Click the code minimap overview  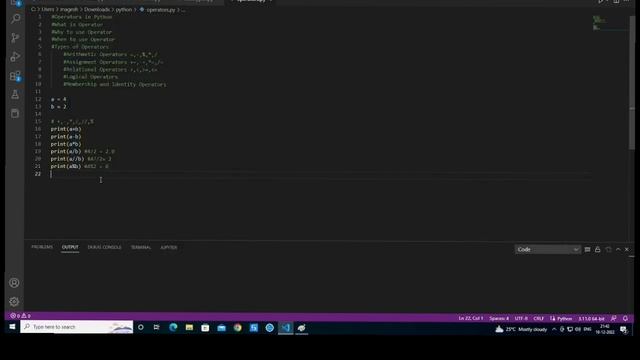coord(610,23)
